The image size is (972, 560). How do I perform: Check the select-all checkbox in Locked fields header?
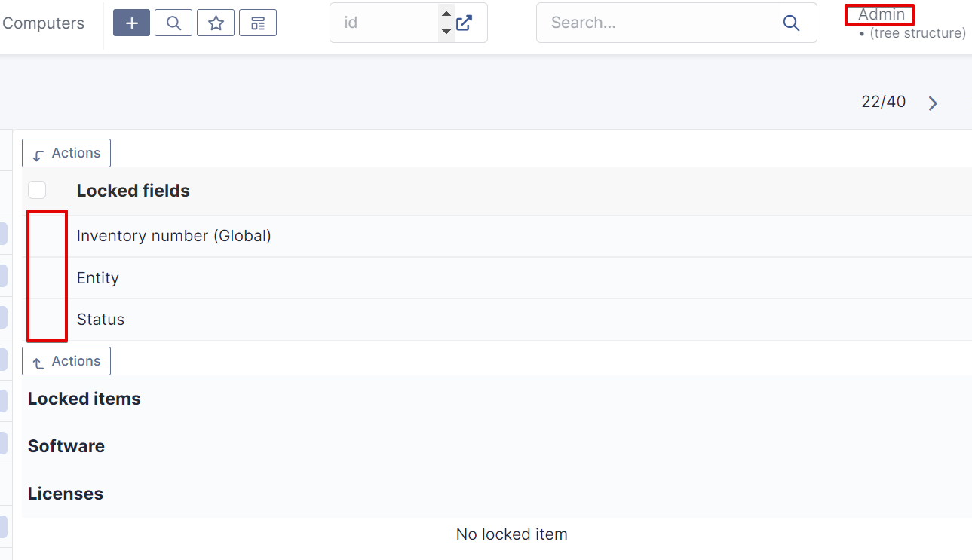click(36, 190)
